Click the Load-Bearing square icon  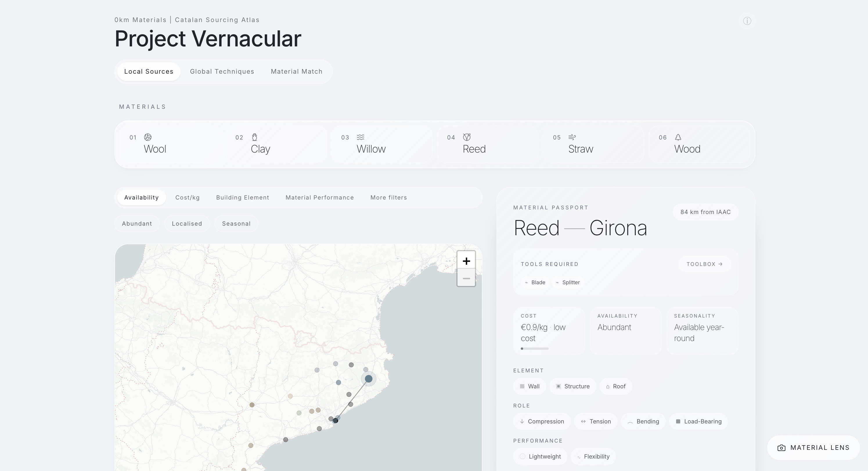[x=678, y=421]
